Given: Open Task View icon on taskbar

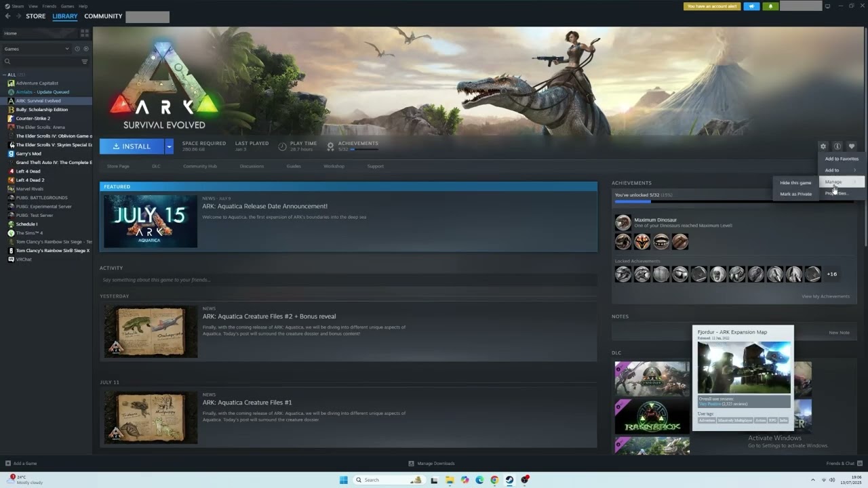Looking at the screenshot, I should [434, 480].
